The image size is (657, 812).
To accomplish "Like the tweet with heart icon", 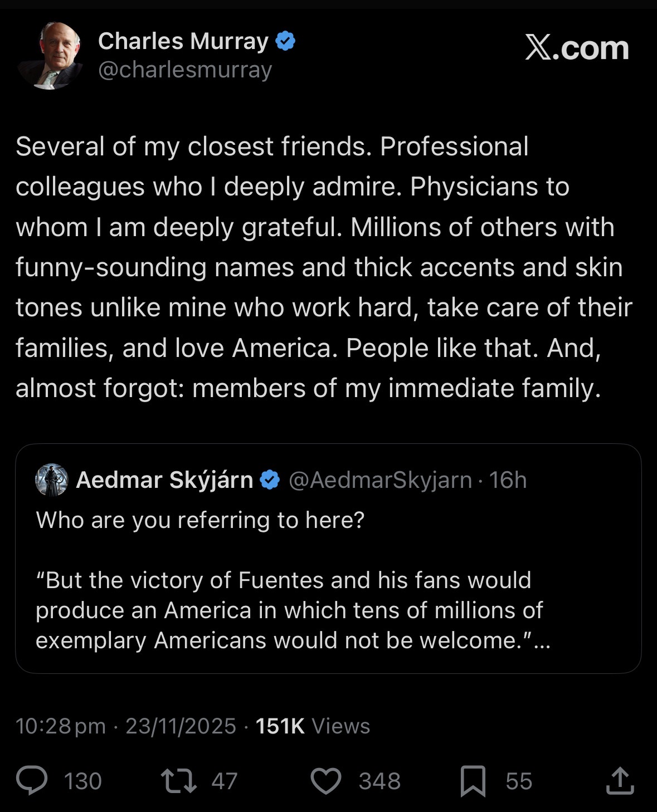I will click(325, 781).
